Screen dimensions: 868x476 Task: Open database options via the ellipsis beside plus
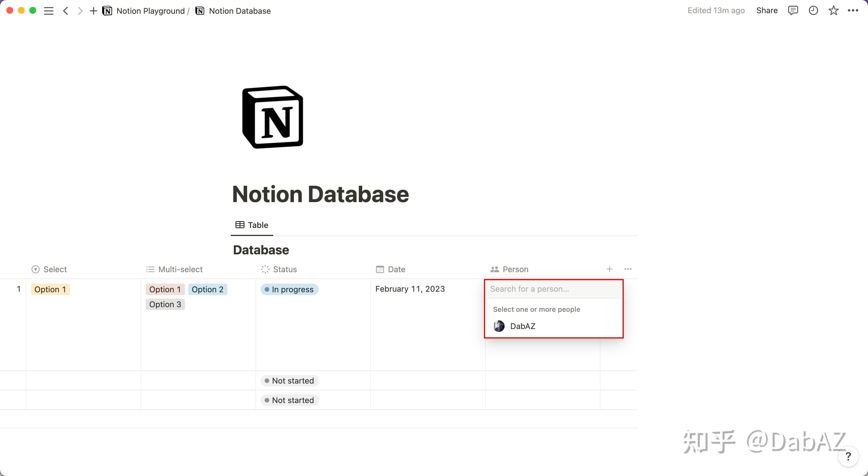click(x=628, y=269)
